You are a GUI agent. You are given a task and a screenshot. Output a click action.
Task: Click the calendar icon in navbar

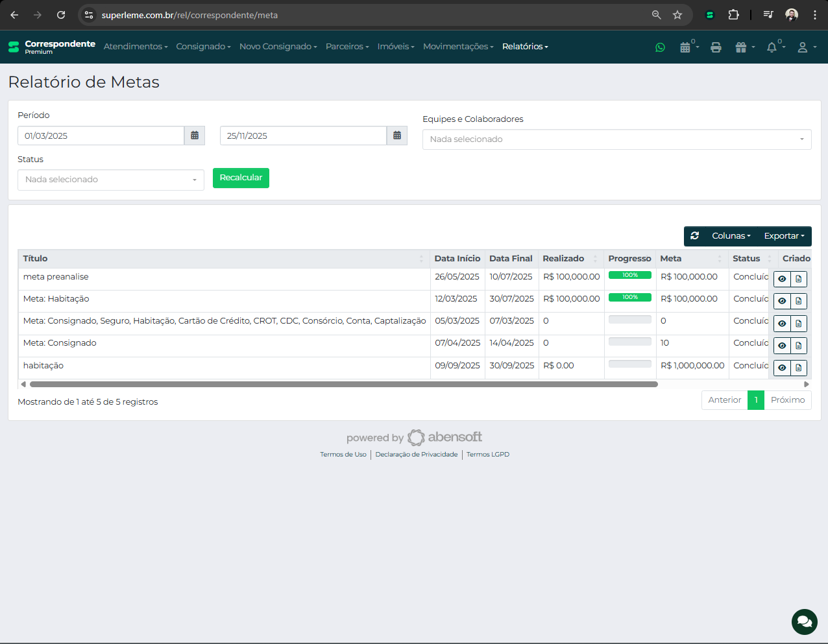685,47
